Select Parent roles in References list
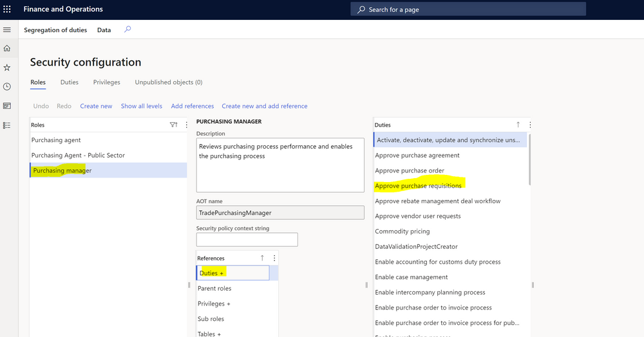 tap(237, 289)
